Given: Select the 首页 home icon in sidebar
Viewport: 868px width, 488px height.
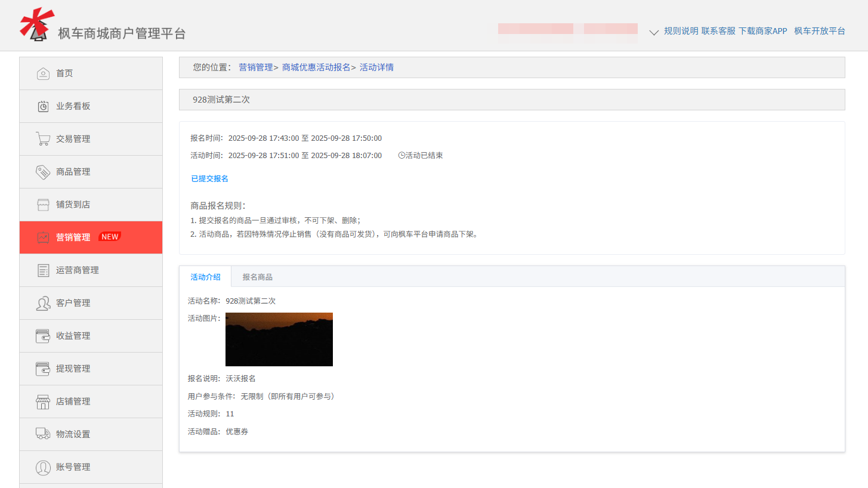Looking at the screenshot, I should [x=43, y=73].
